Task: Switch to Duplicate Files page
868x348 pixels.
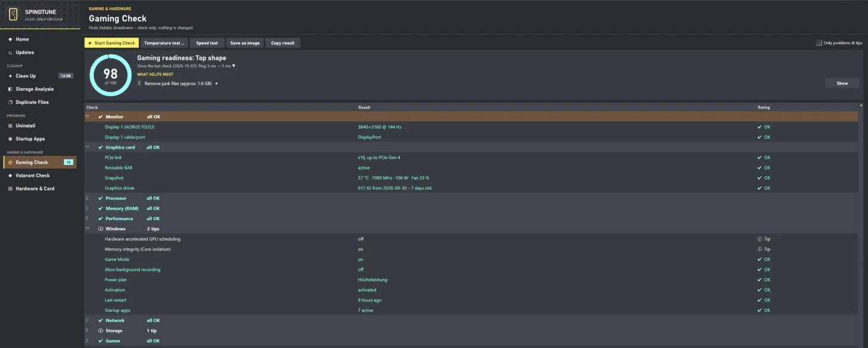Action: [40, 102]
